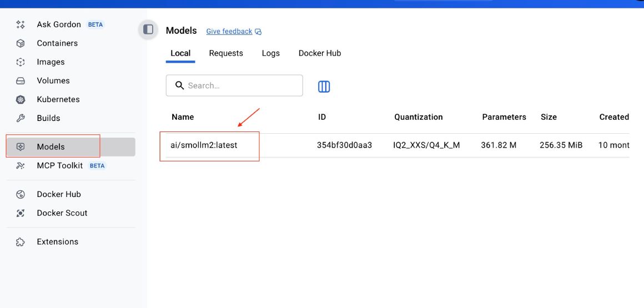644x308 pixels.
Task: Click the Volumes drive icon
Action: click(21, 81)
